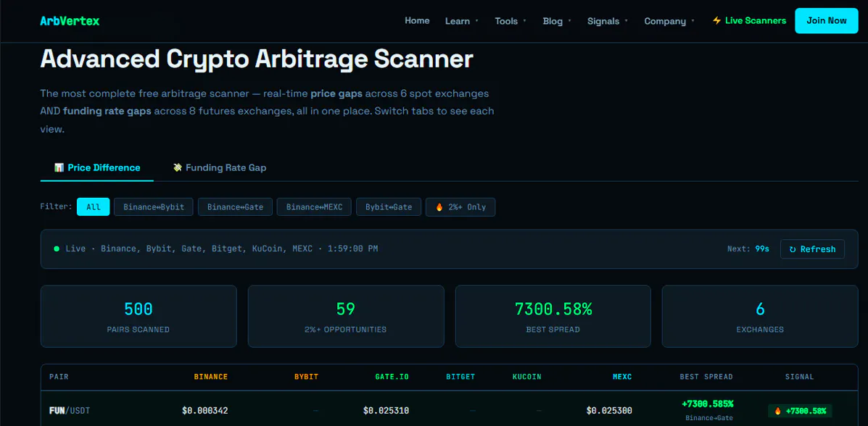
Task: Click the Gate.io price $0.025310
Action: click(386, 411)
